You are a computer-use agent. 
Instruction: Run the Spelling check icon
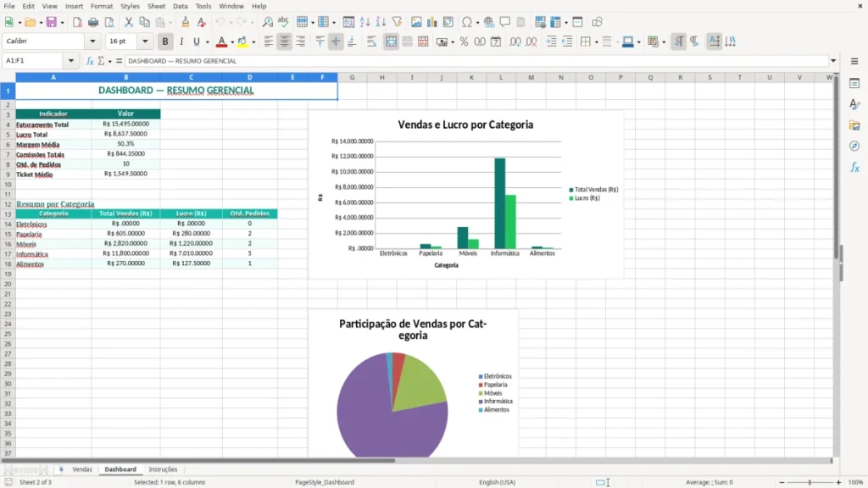(x=283, y=22)
